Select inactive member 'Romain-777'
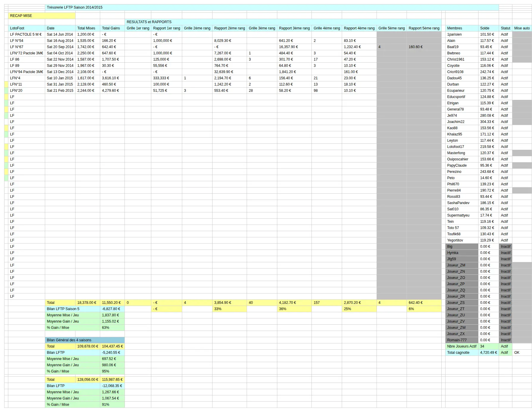Screen dimensions: 532x412 pos(462,340)
